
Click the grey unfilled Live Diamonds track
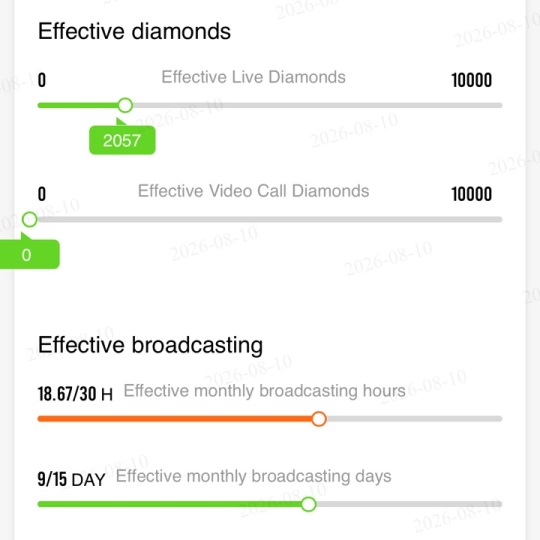click(x=318, y=105)
